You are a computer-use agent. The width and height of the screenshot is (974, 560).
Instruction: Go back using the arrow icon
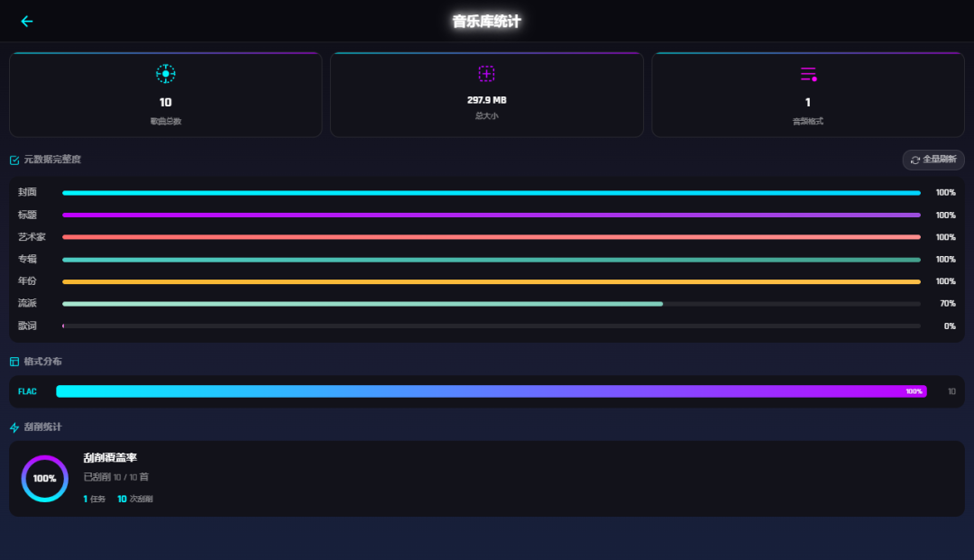(27, 22)
